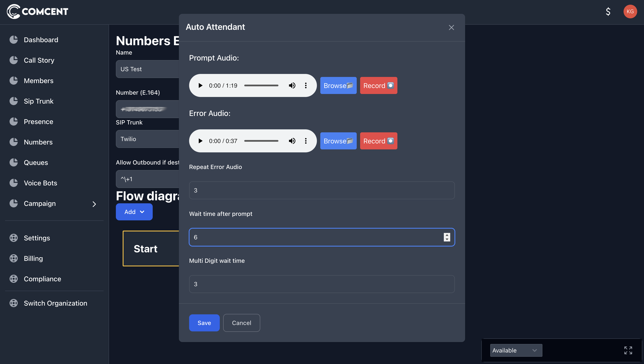The image size is (644, 364).
Task: Click the Numbers sidebar icon
Action: [x=14, y=142]
